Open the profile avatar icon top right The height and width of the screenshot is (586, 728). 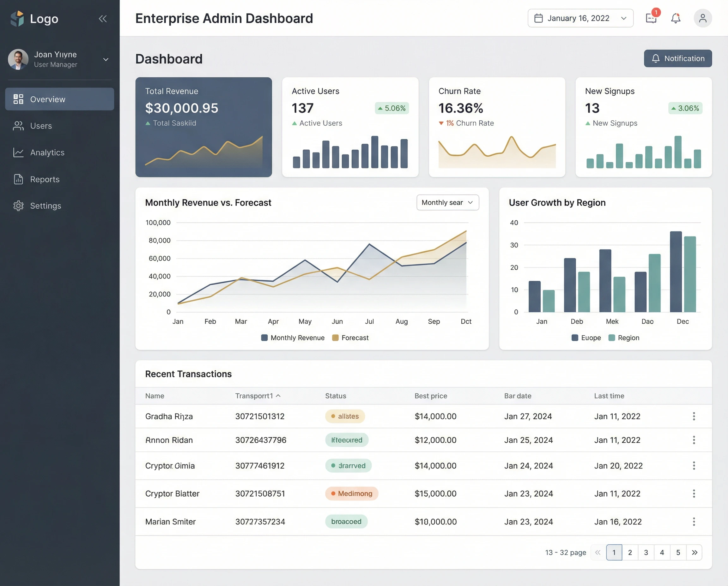[703, 18]
